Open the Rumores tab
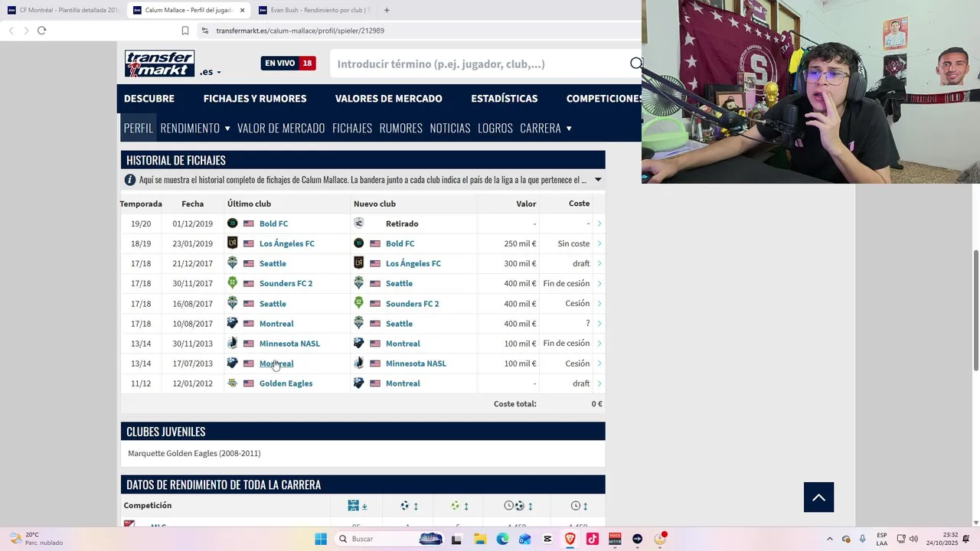980x551 pixels. point(401,128)
